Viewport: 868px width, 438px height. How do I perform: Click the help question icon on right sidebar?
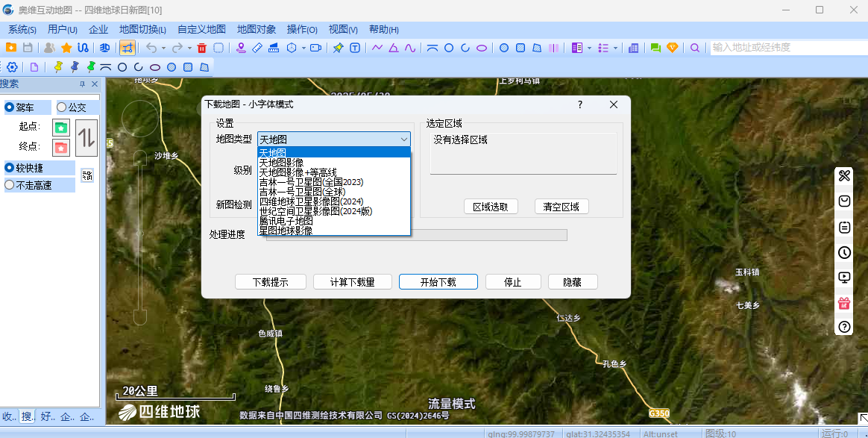click(x=843, y=327)
